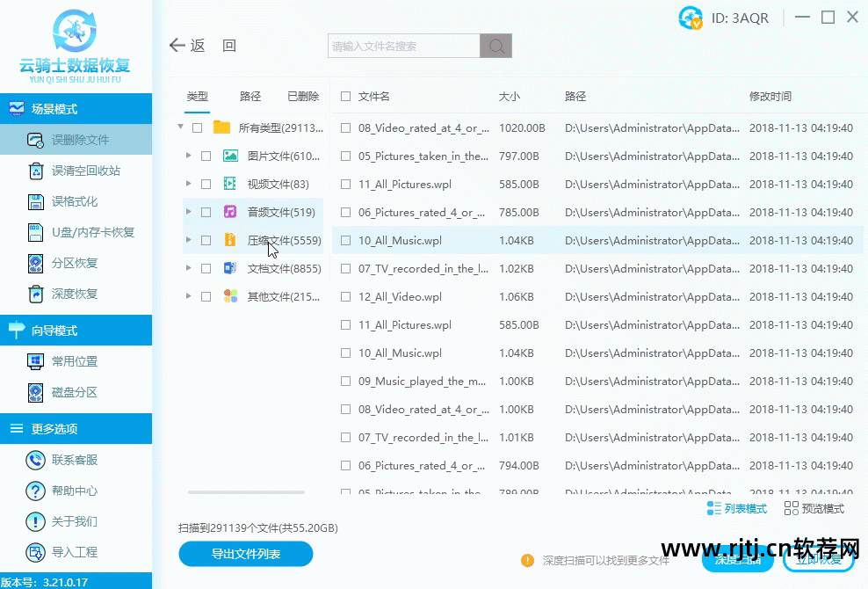Image resolution: width=868 pixels, height=589 pixels.
Task: Click the 预览模式 grid view icon
Action: coord(791,508)
